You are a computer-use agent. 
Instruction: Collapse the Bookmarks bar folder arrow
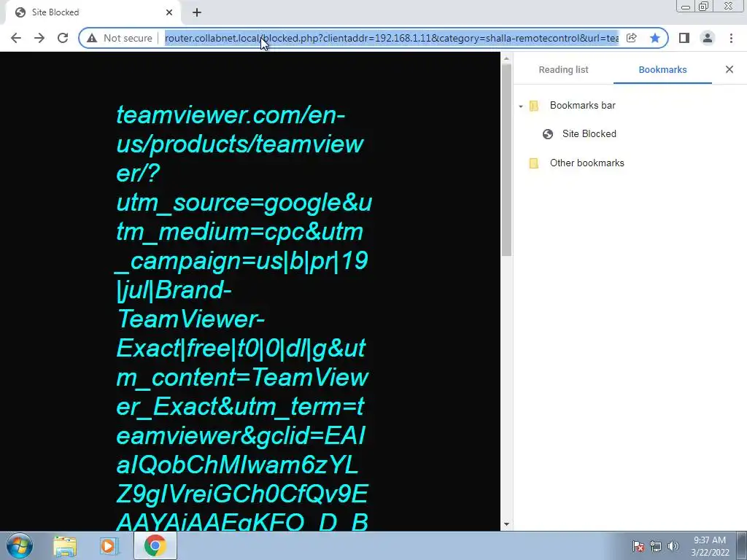click(x=521, y=106)
